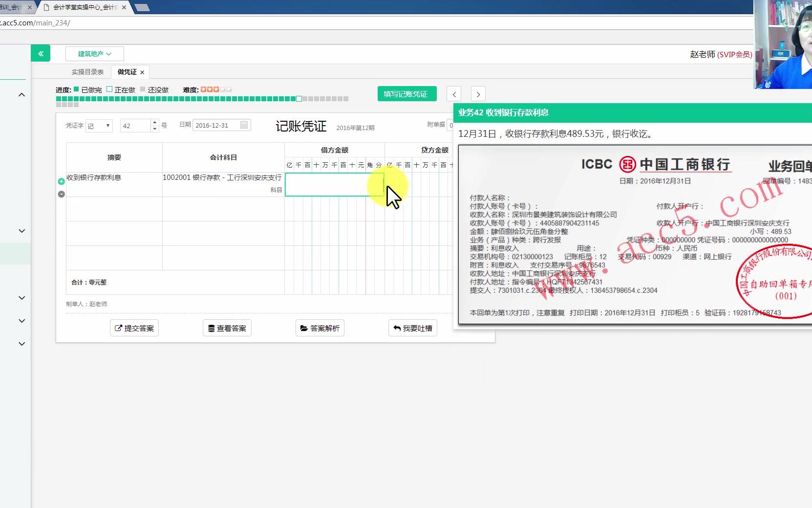812x508 pixels.
Task: Open the calendar icon beside the date field
Action: 244,125
